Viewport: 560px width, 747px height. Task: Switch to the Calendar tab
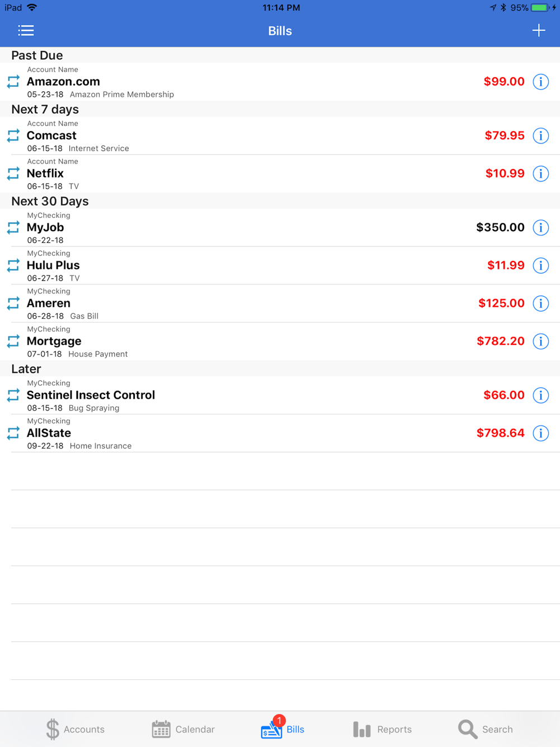point(183,729)
